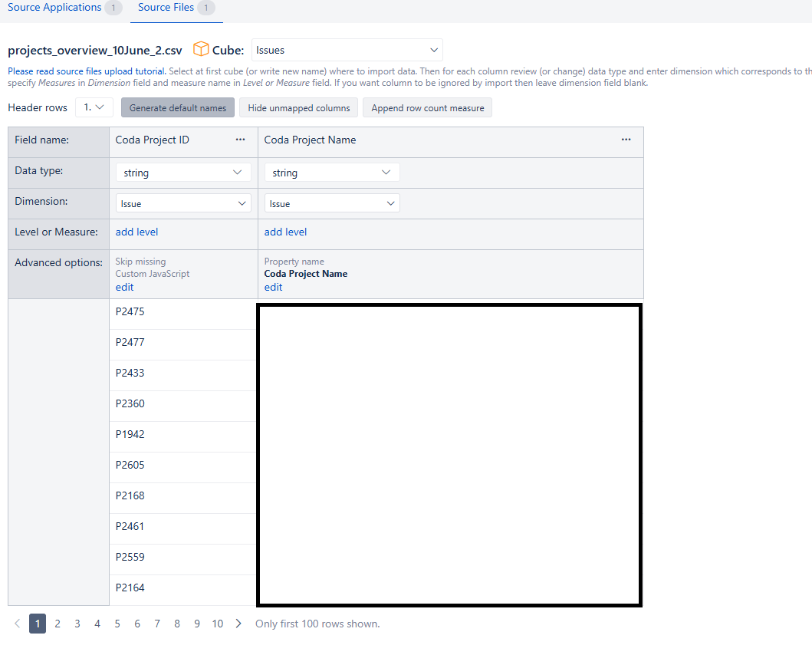The width and height of the screenshot is (812, 655).
Task: Click add level for Coda Project Name
Action: coord(285,232)
